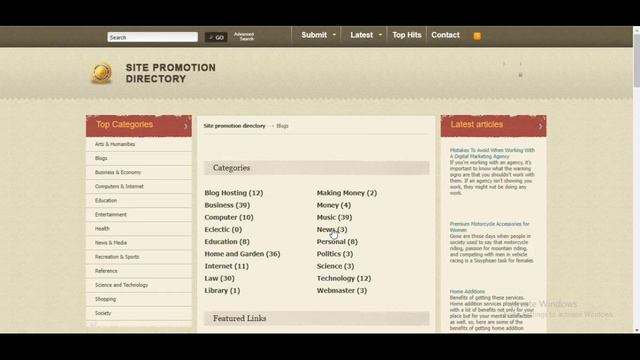
Task: Select News & Media sidebar category
Action: (111, 242)
